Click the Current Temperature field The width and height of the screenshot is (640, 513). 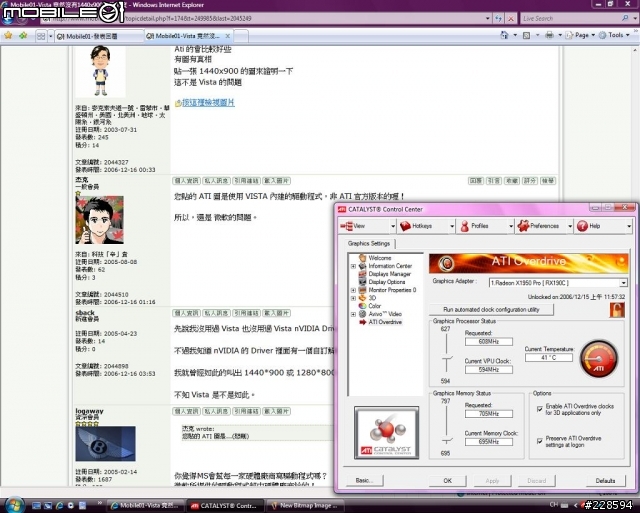coord(549,358)
